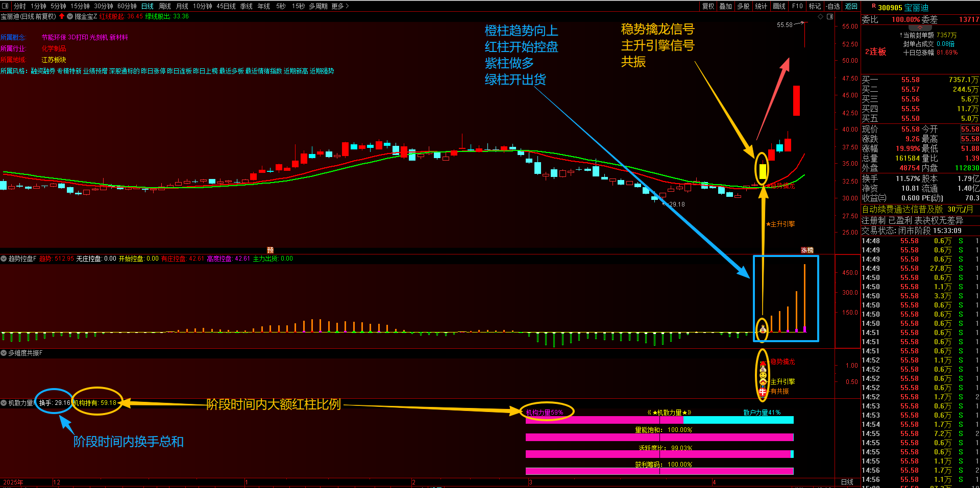Switch to the 周线 chart
Image resolution: width=980 pixels, height=488 pixels.
pos(165,6)
